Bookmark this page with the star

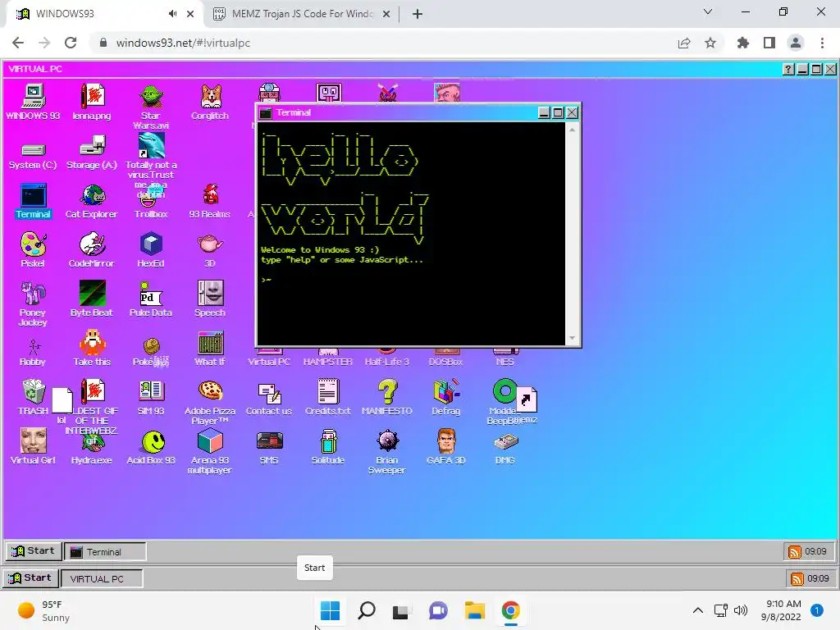[x=710, y=43]
